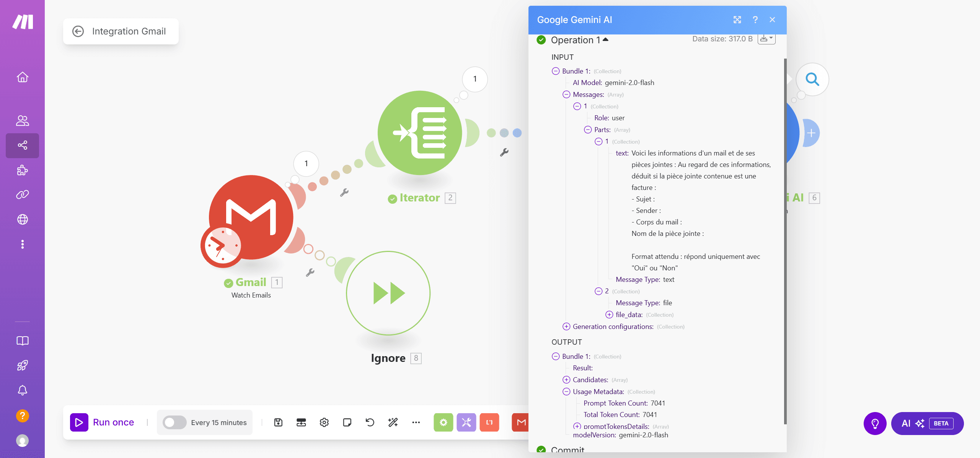
Task: Open the user profile avatar
Action: [x=23, y=441]
